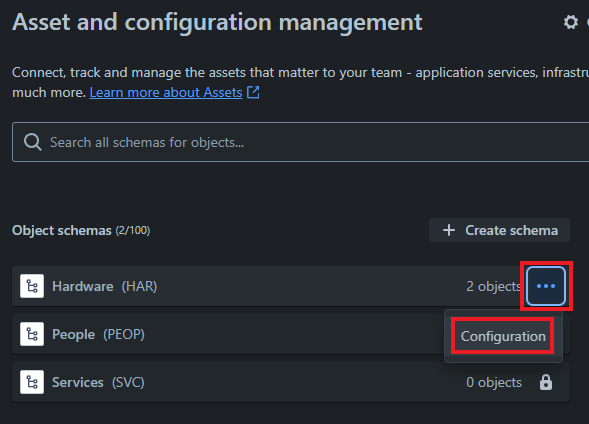Click the 2 objects count for Hardware

click(494, 287)
